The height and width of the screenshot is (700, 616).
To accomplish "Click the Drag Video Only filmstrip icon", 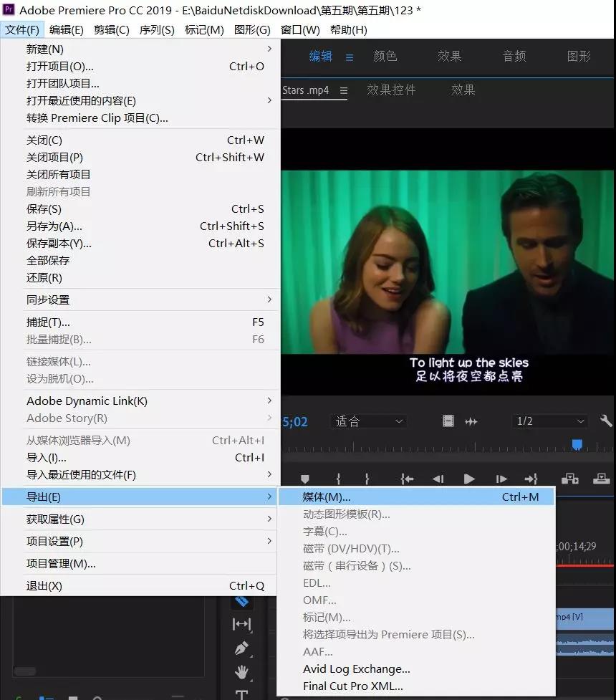I will 448,421.
